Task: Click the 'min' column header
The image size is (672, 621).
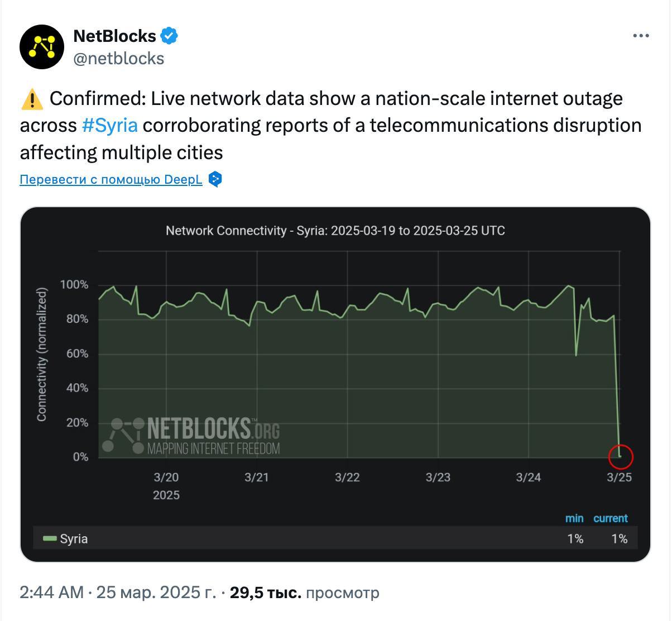Action: coord(574,518)
